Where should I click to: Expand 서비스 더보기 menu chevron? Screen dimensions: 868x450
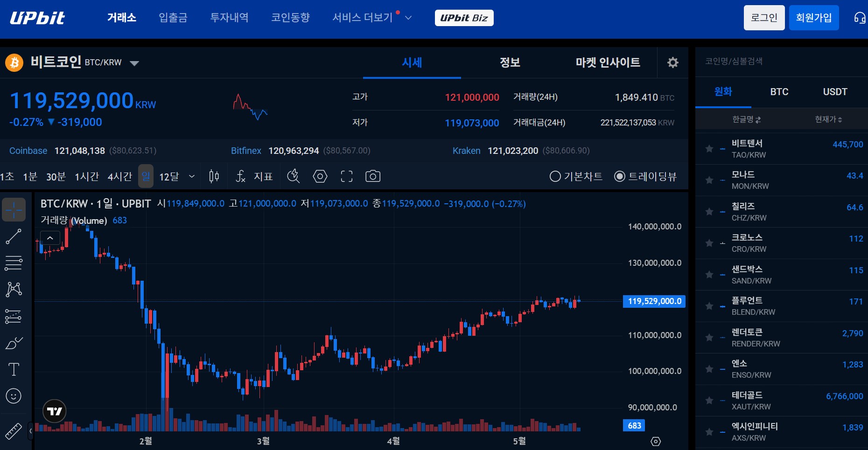coord(408,18)
